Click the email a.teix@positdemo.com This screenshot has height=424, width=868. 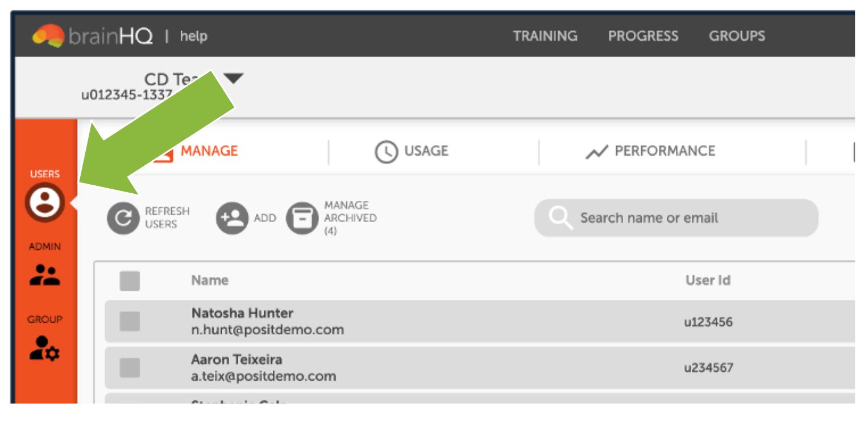click(263, 376)
